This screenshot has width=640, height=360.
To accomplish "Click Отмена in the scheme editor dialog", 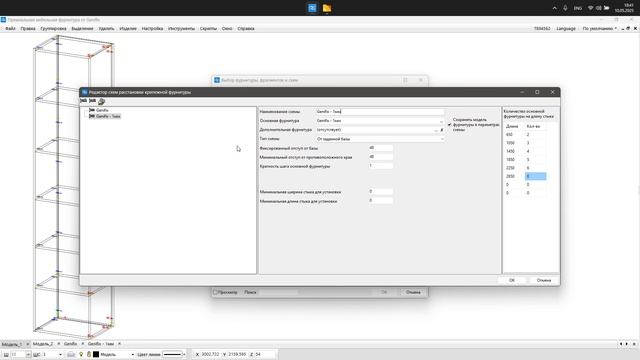I will [x=544, y=280].
